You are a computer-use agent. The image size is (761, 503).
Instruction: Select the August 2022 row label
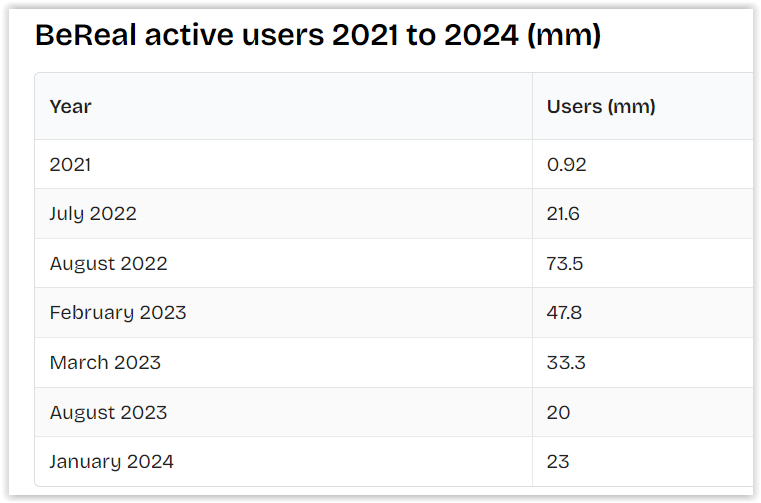(x=108, y=264)
